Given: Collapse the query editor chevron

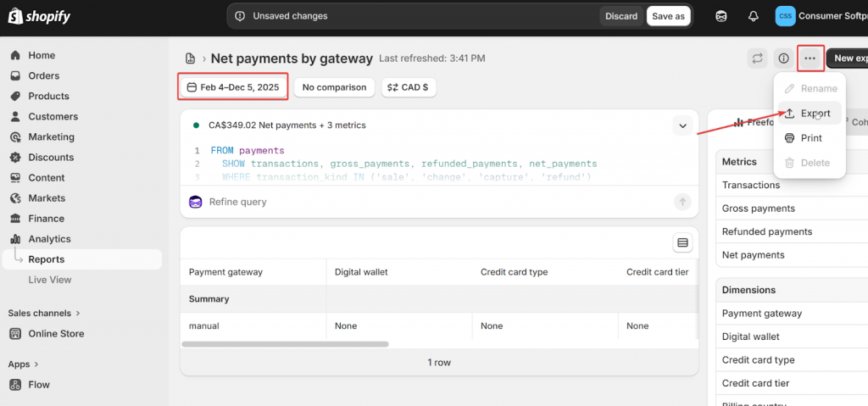Looking at the screenshot, I should point(682,125).
